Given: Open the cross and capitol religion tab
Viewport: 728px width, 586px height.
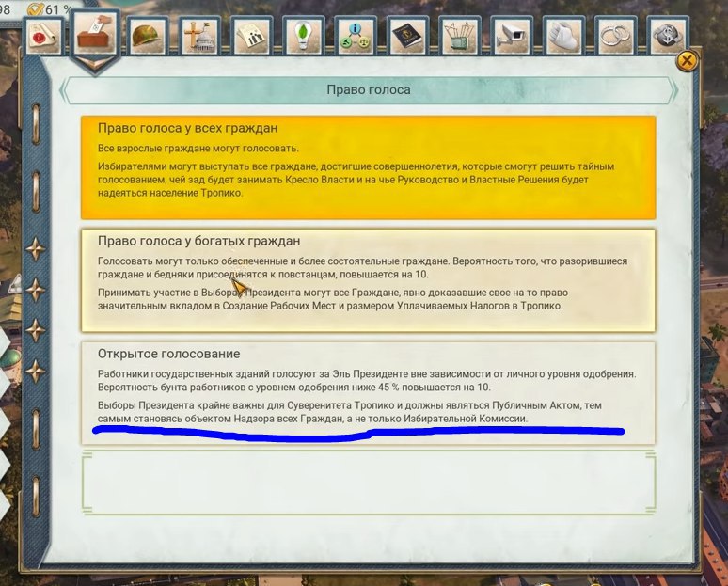Looking at the screenshot, I should (198, 37).
